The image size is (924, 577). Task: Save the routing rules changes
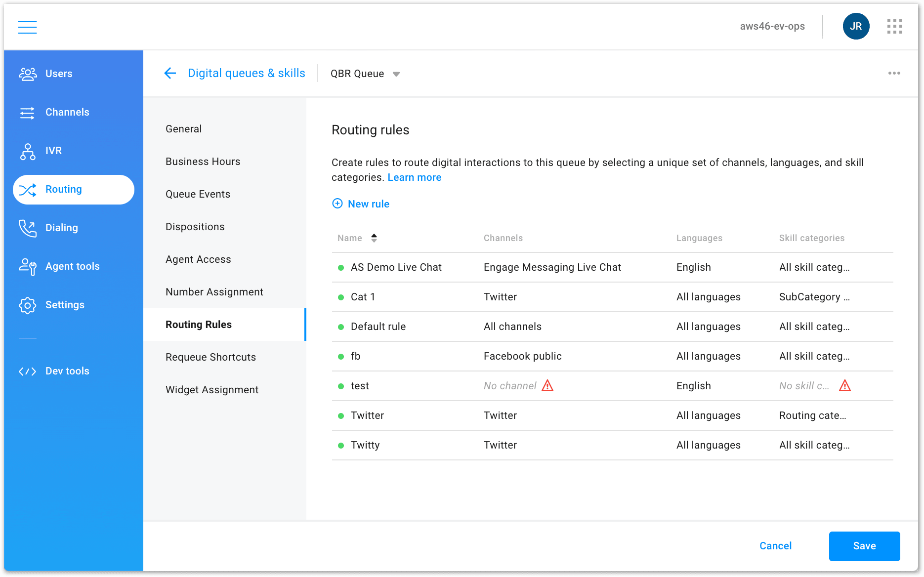(864, 546)
